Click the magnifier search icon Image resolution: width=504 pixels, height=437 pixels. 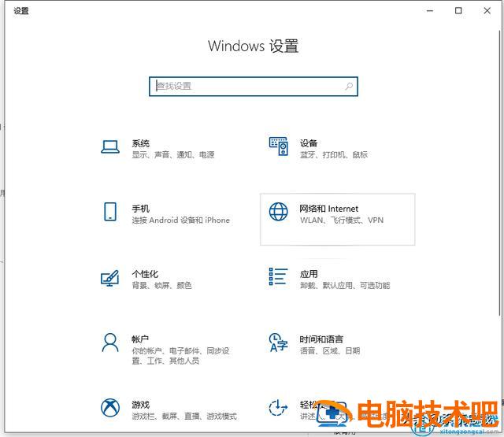coord(349,86)
